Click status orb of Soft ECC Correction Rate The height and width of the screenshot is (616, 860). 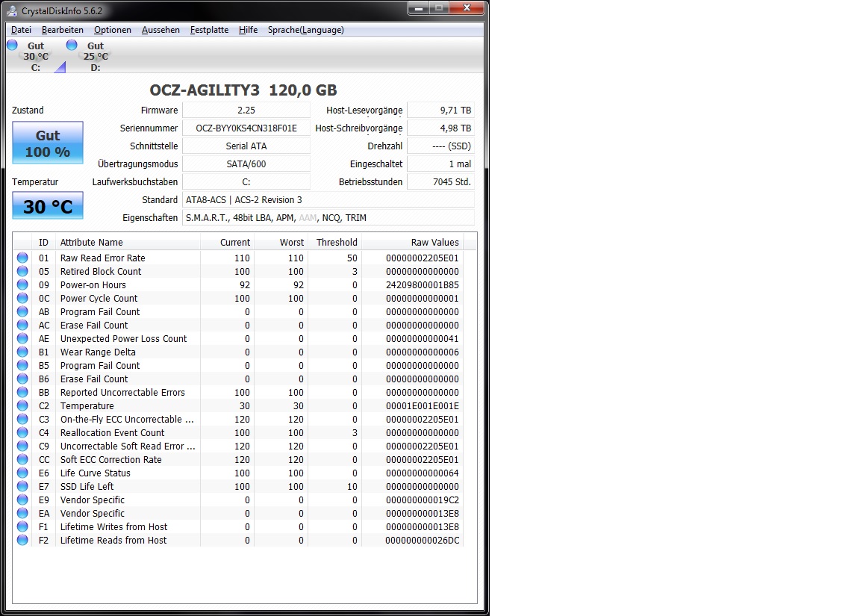[x=22, y=459]
